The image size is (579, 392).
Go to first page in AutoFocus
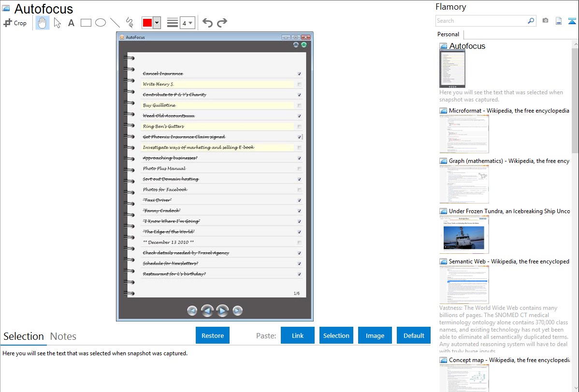click(x=192, y=311)
